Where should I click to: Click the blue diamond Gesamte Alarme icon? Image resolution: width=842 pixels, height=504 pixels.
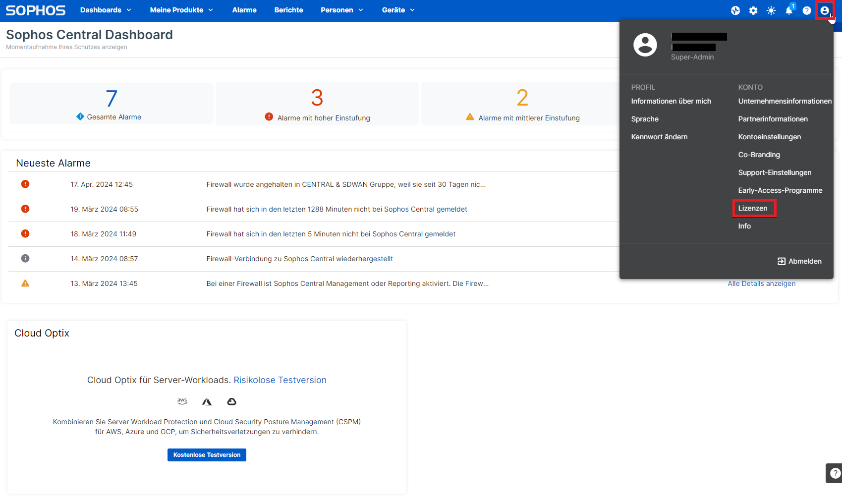[x=80, y=116]
